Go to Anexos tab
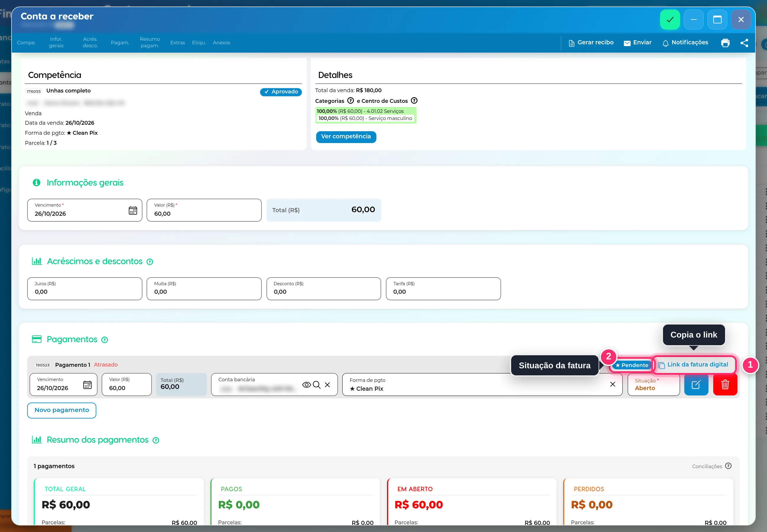 (x=222, y=43)
